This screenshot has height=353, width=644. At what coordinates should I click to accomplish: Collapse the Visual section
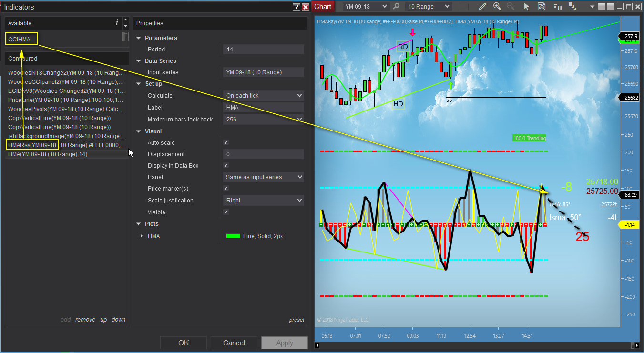139,131
